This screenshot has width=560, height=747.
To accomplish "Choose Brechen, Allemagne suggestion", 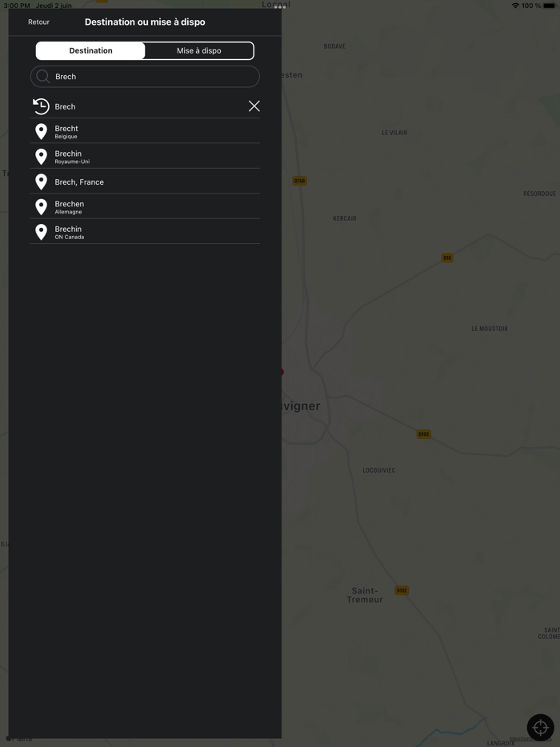I will click(145, 207).
